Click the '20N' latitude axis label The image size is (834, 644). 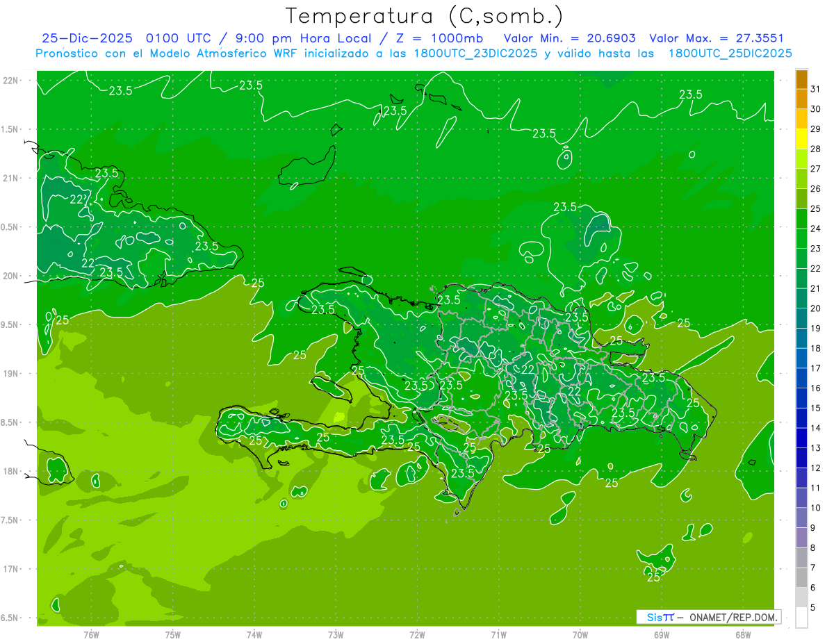[x=11, y=276]
